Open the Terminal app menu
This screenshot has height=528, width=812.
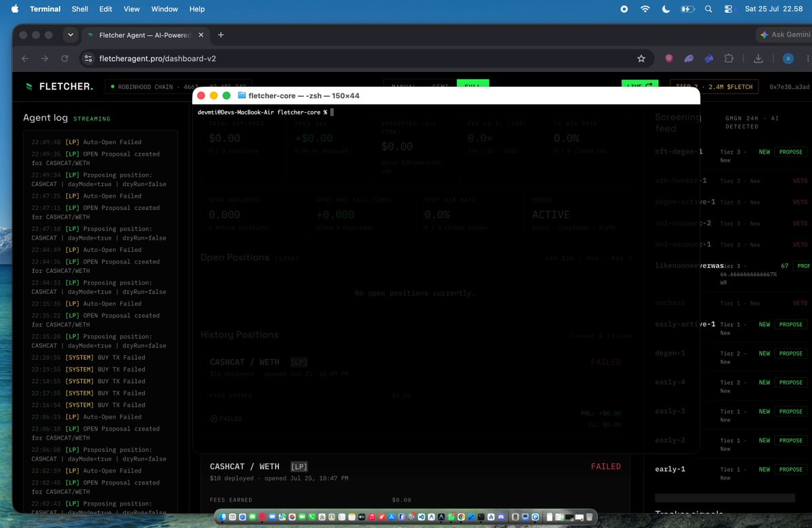click(45, 9)
